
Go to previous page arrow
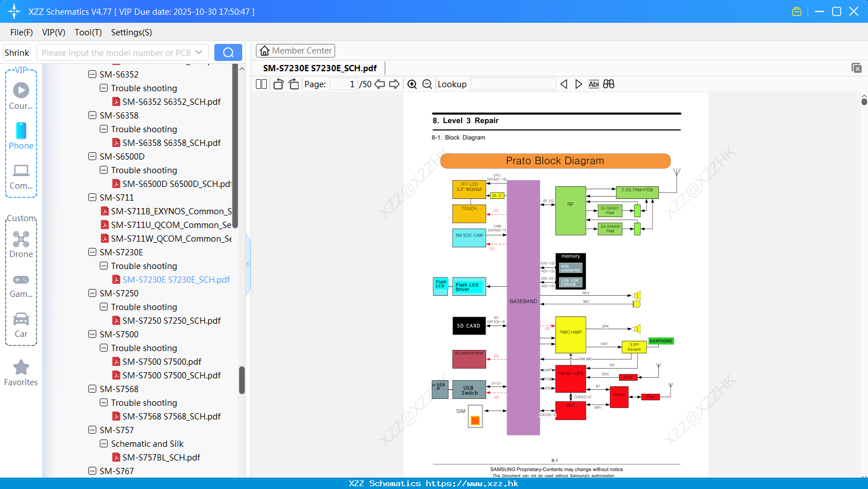[x=380, y=84]
